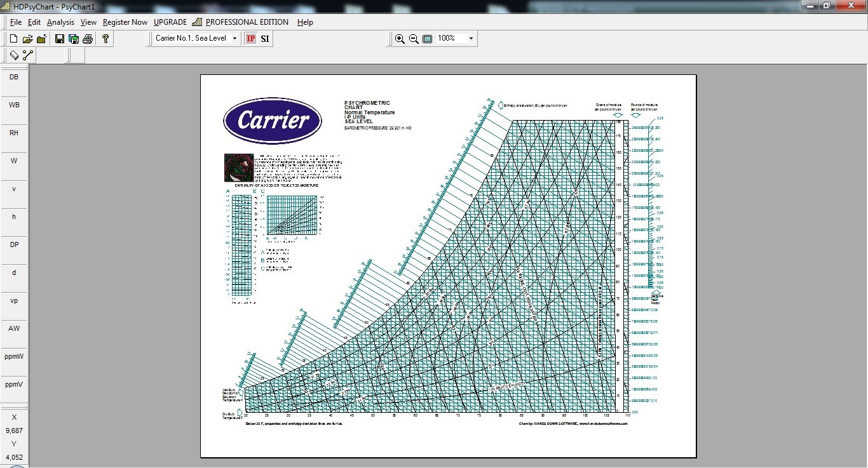Screen dimensions: 868x468
Task: Open the Help menu
Action: pyautogui.click(x=305, y=22)
